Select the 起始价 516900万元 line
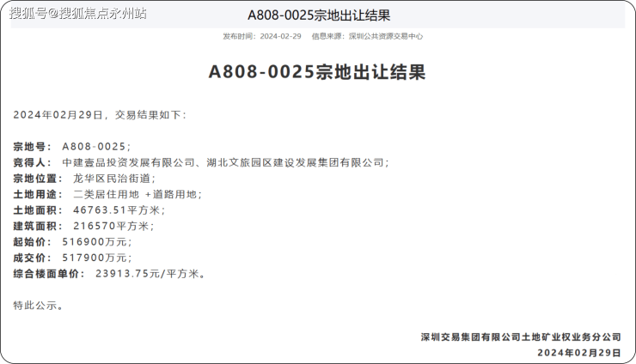 [73, 242]
